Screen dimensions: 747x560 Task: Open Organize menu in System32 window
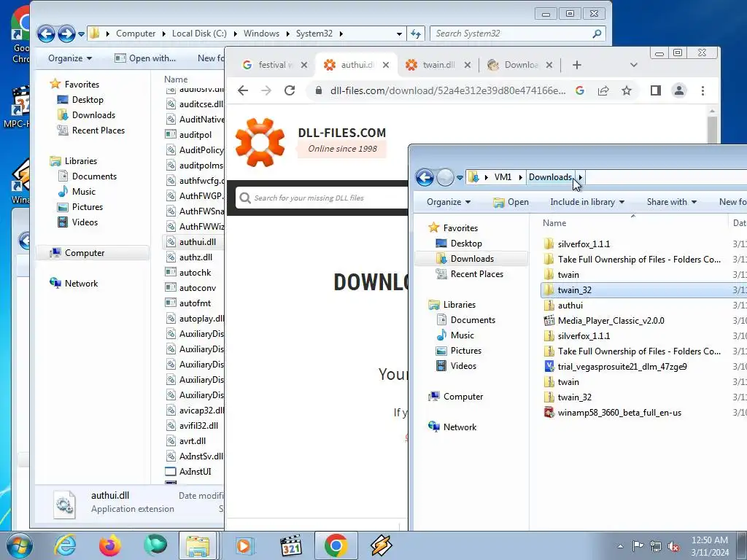tap(69, 58)
